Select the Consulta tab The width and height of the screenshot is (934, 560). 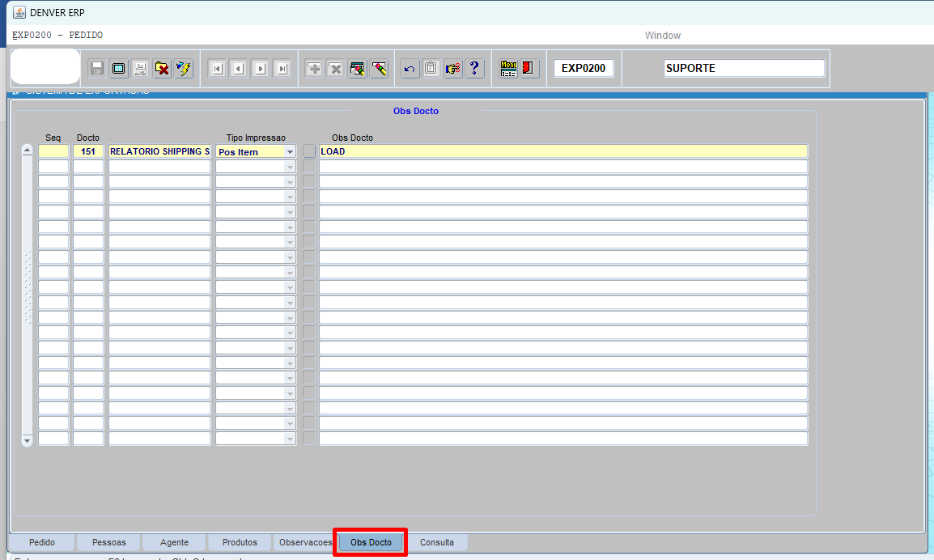tap(437, 542)
